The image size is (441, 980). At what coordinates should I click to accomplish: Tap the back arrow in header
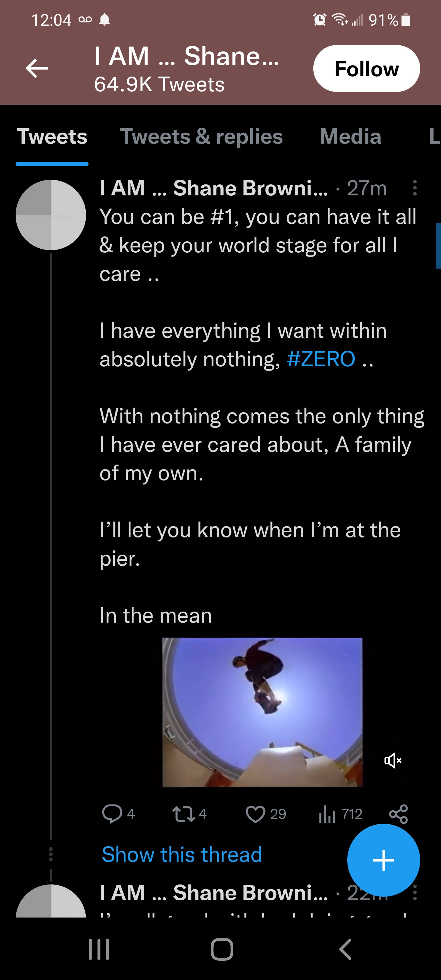[37, 69]
